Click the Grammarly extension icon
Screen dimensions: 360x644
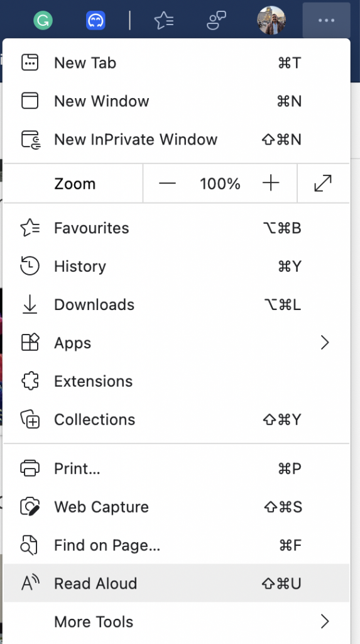43,20
